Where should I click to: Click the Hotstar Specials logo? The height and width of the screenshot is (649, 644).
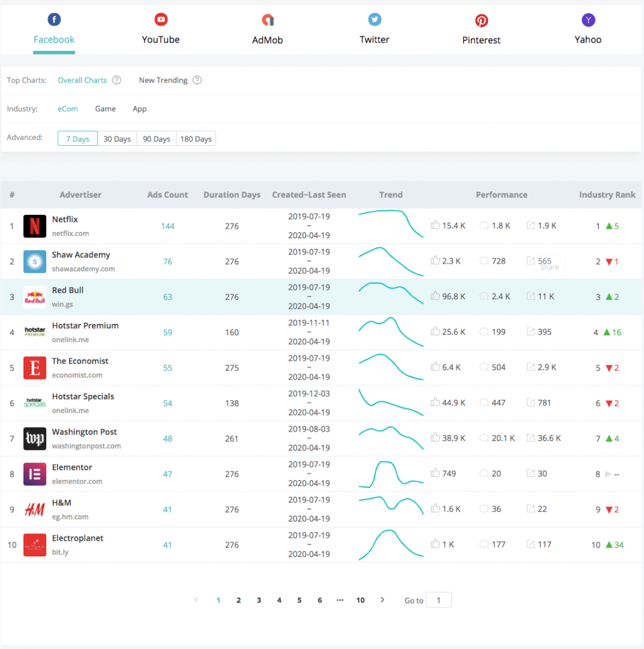coord(35,403)
